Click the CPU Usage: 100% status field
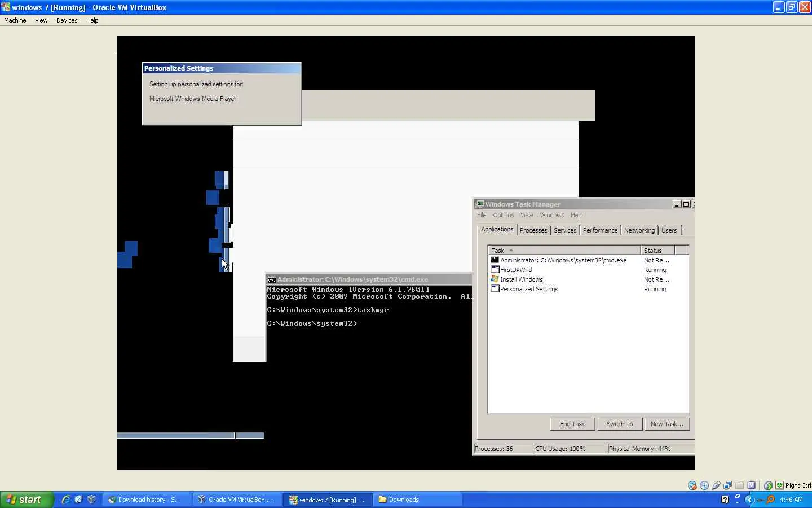This screenshot has height=508, width=812. 570,449
